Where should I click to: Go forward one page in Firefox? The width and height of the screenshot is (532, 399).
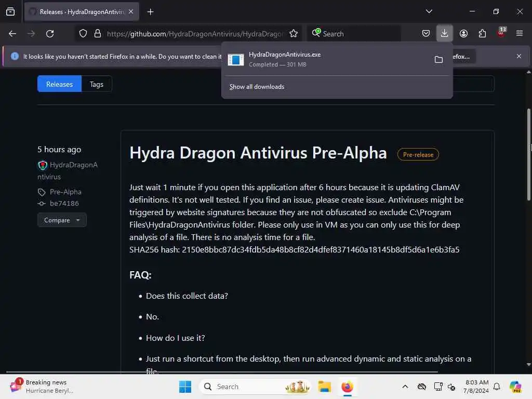pyautogui.click(x=31, y=34)
